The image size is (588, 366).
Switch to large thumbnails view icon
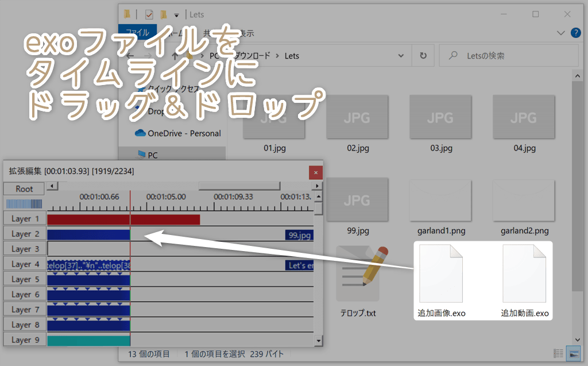coord(572,353)
